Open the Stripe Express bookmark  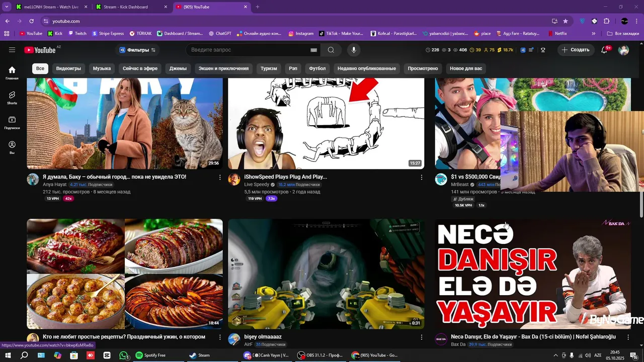[x=108, y=34]
